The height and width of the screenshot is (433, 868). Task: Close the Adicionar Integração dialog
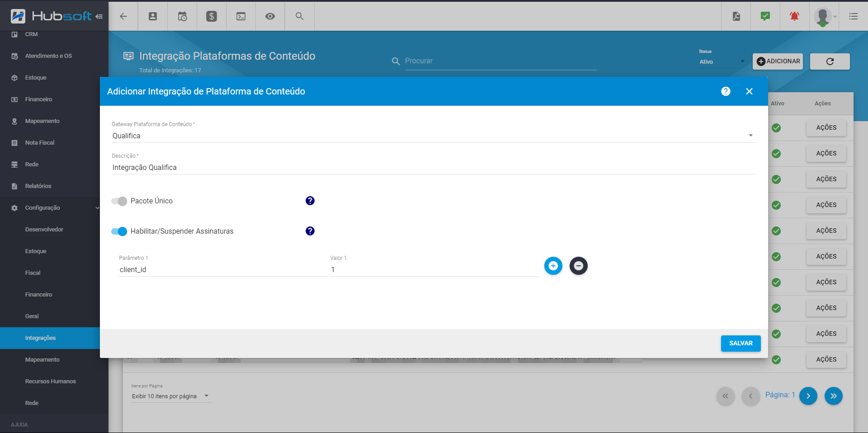tap(749, 91)
